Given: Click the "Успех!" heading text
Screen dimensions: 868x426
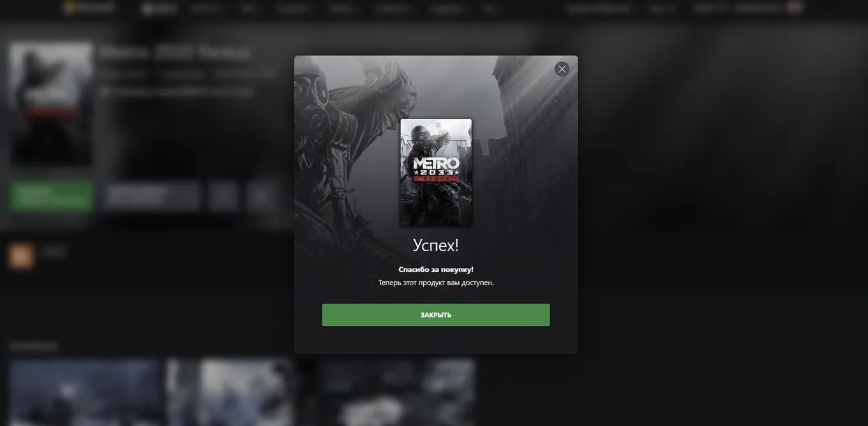Looking at the screenshot, I should click(x=436, y=245).
